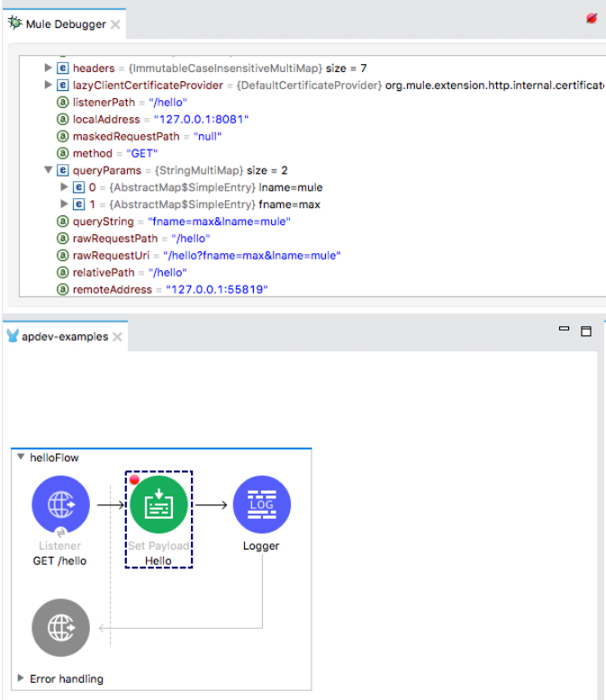
Task: Click the entry 1 object icon
Action: tap(78, 204)
